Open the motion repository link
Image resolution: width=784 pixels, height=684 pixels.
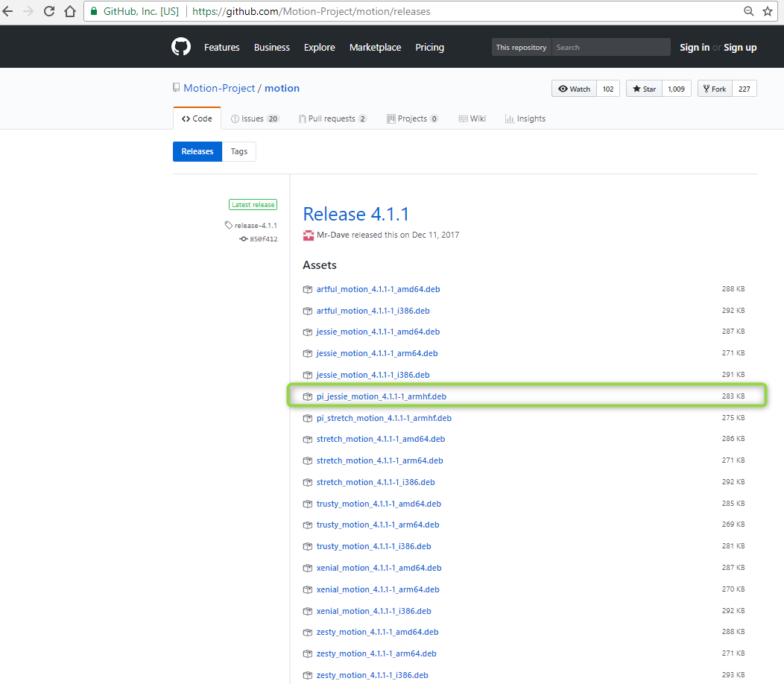[282, 88]
